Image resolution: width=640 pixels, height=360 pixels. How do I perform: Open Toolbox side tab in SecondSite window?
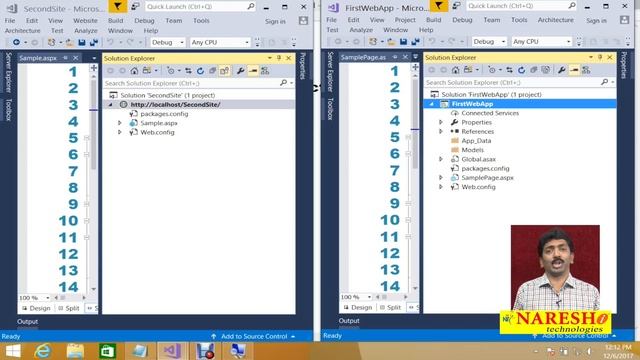tap(9, 110)
